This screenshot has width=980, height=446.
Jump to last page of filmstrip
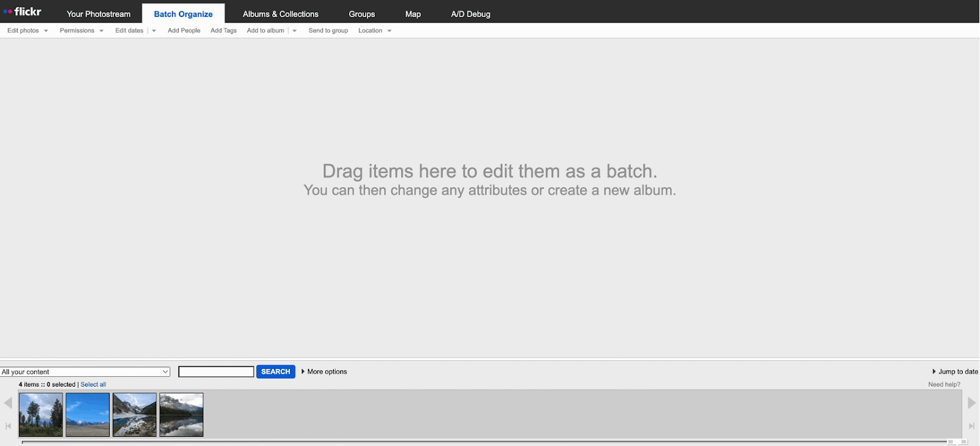click(971, 426)
